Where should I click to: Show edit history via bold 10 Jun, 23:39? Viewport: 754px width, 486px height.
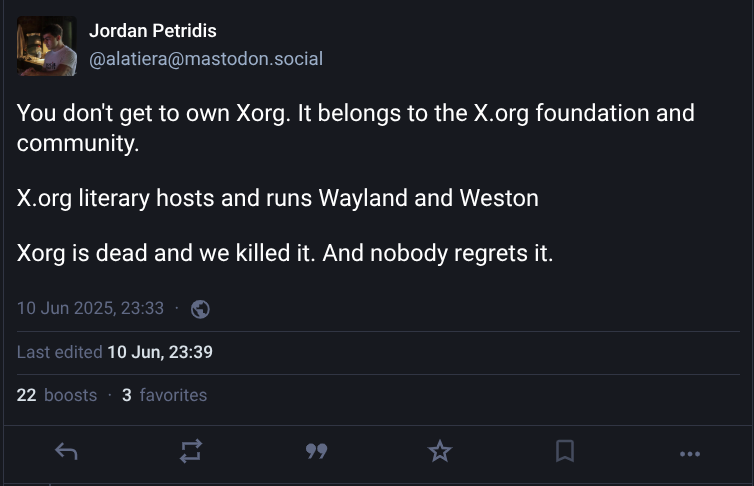(160, 352)
